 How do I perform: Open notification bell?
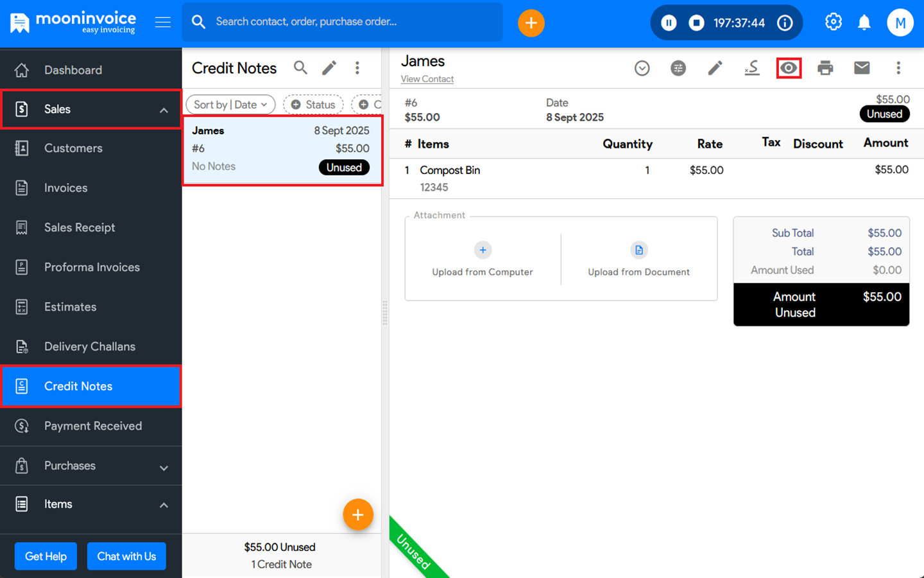864,23
